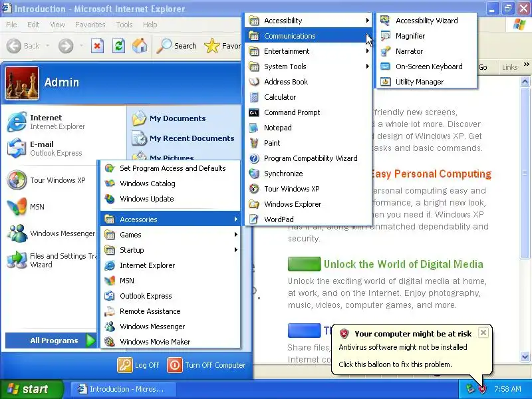532x399 pixels.
Task: Launch Paint
Action: click(x=308, y=143)
